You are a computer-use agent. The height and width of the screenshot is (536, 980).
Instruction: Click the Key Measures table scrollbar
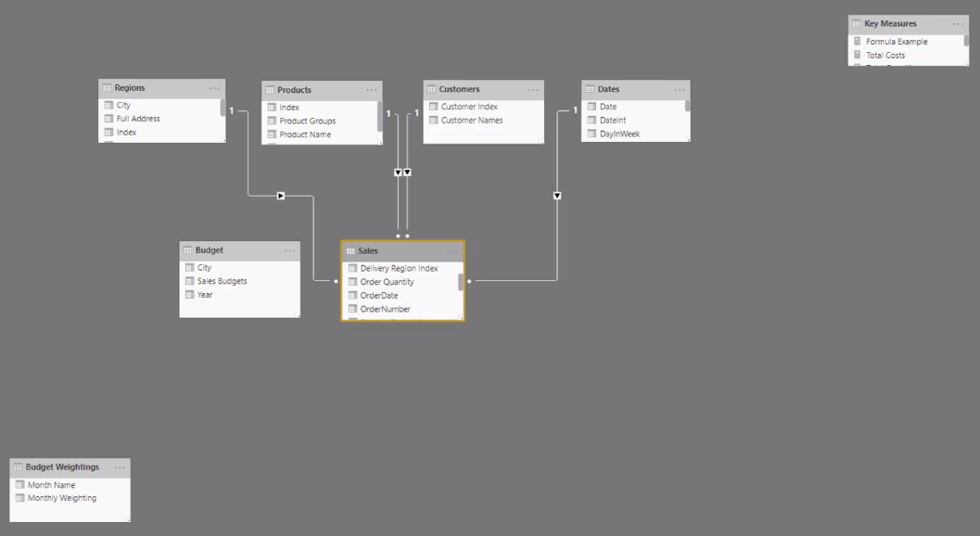click(966, 42)
